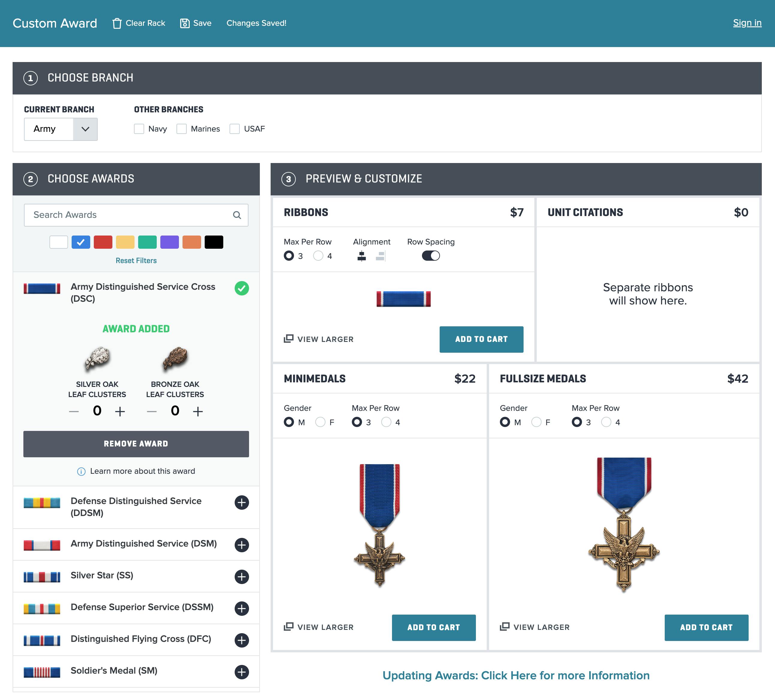Select 3 for Ribbons Max Per Row
The image size is (775, 700).
289,256
